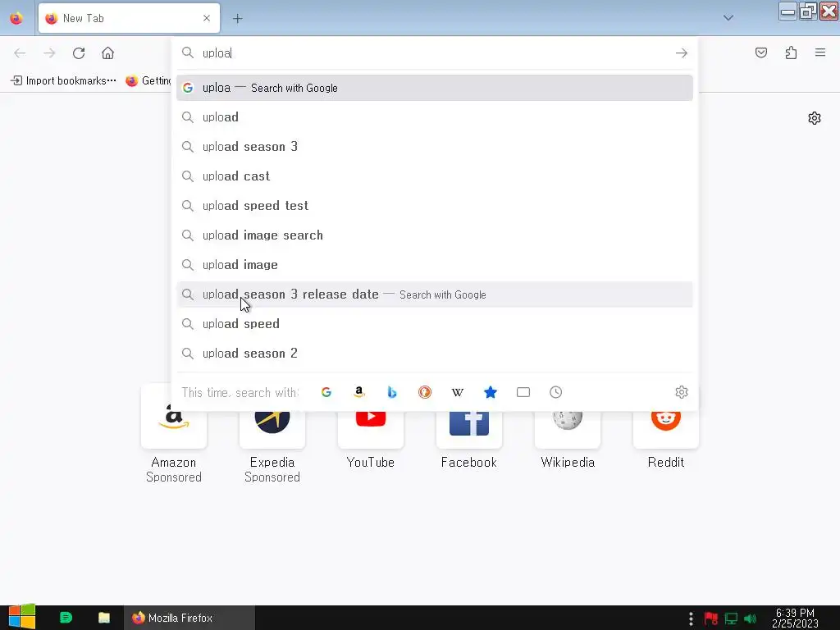
Task: Open search settings gear in dropdown
Action: pyautogui.click(x=682, y=392)
